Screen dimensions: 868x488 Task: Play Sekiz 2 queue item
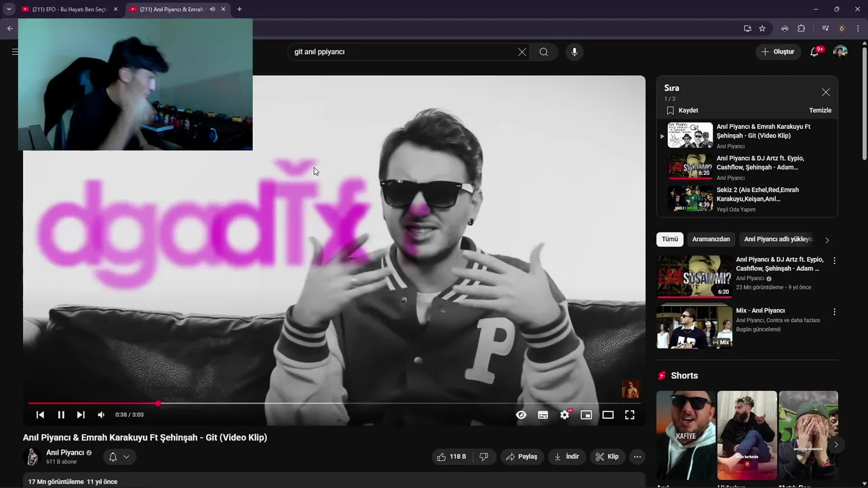pos(747,199)
